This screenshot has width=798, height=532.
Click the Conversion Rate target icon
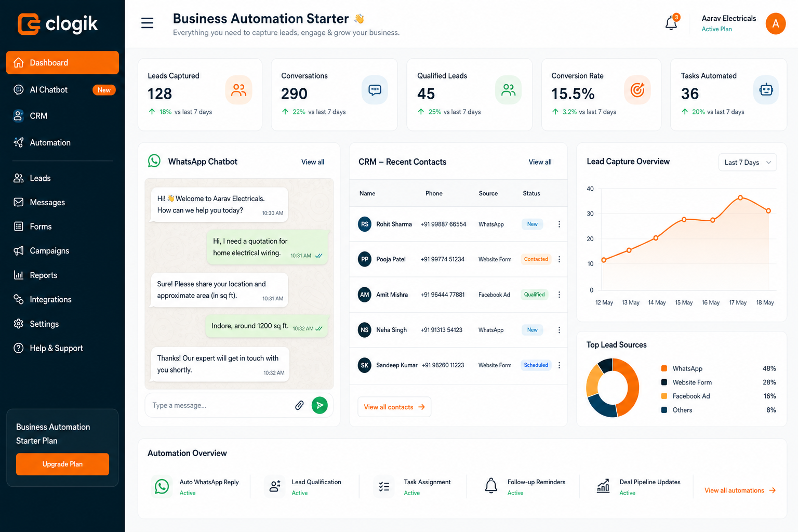[x=637, y=90]
